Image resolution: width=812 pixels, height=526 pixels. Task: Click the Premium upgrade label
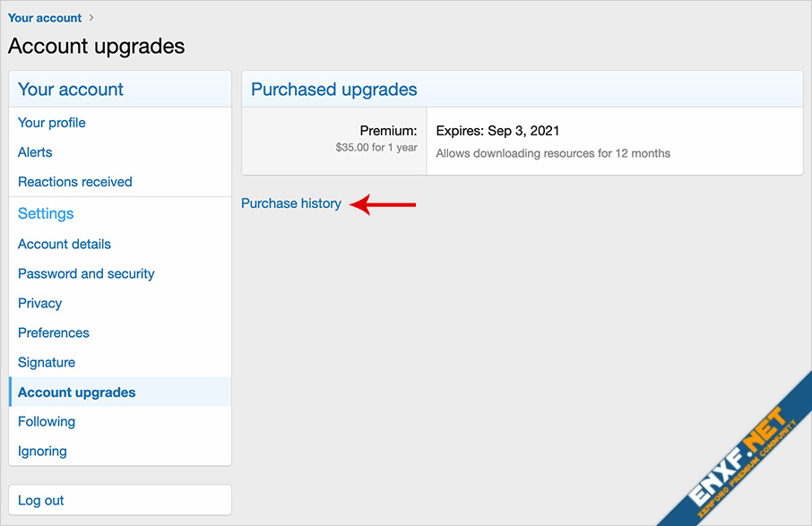point(388,131)
